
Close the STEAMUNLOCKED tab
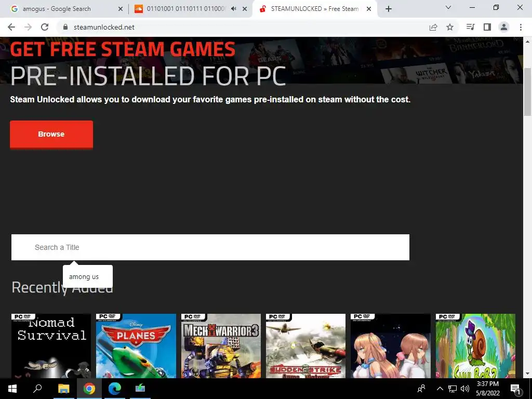tap(369, 9)
